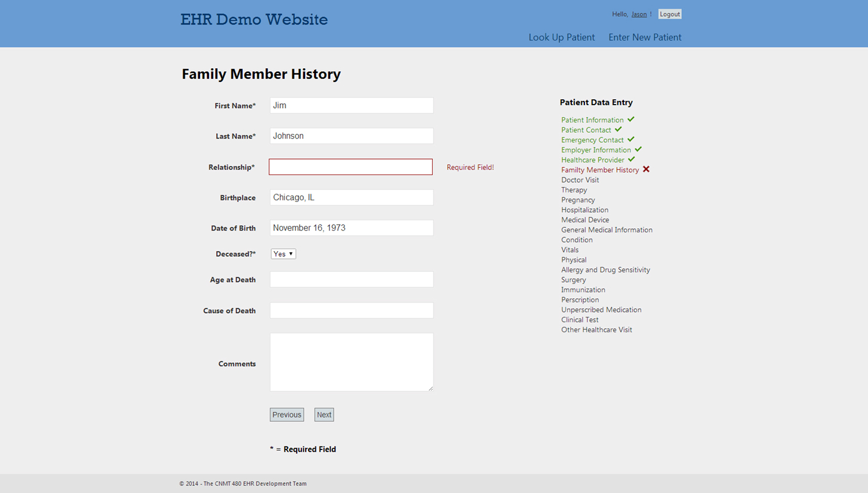Click the red X next to Family Member History
This screenshot has width=868, height=493.
tap(646, 170)
